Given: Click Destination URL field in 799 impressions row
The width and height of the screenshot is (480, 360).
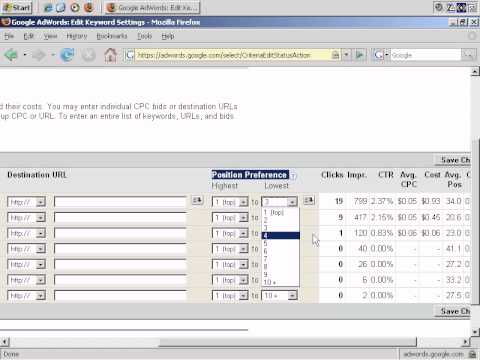Looking at the screenshot, I should (120, 202).
